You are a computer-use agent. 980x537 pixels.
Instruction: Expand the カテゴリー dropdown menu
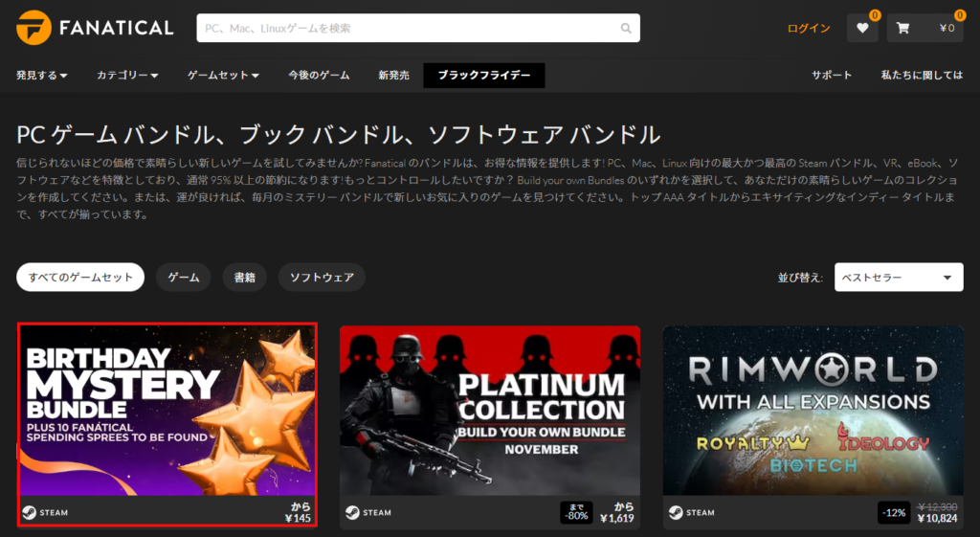pos(127,75)
